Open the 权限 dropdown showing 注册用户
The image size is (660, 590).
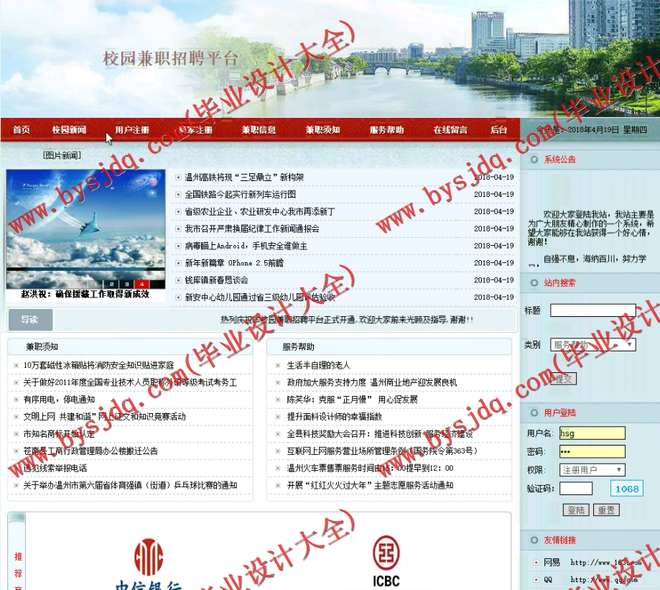click(592, 470)
